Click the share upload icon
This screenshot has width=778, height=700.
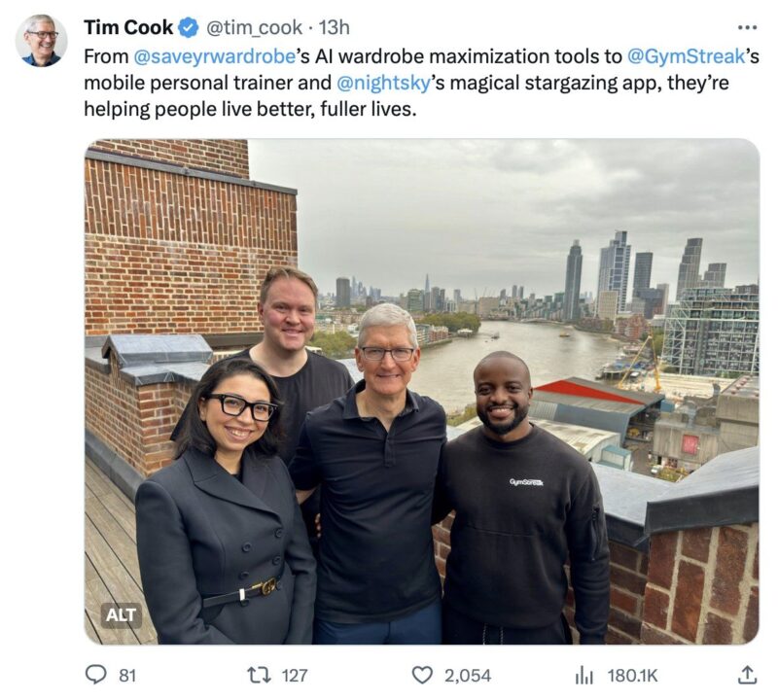pyautogui.click(x=747, y=675)
